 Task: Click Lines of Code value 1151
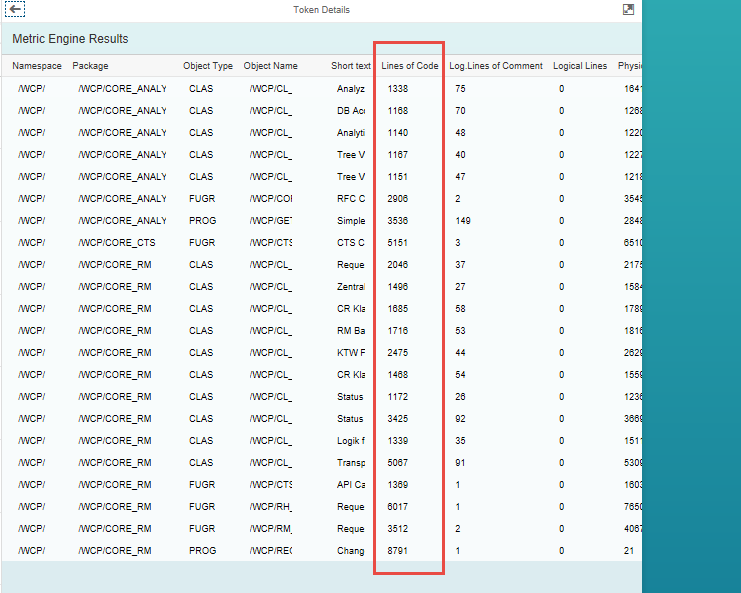pyautogui.click(x=397, y=176)
